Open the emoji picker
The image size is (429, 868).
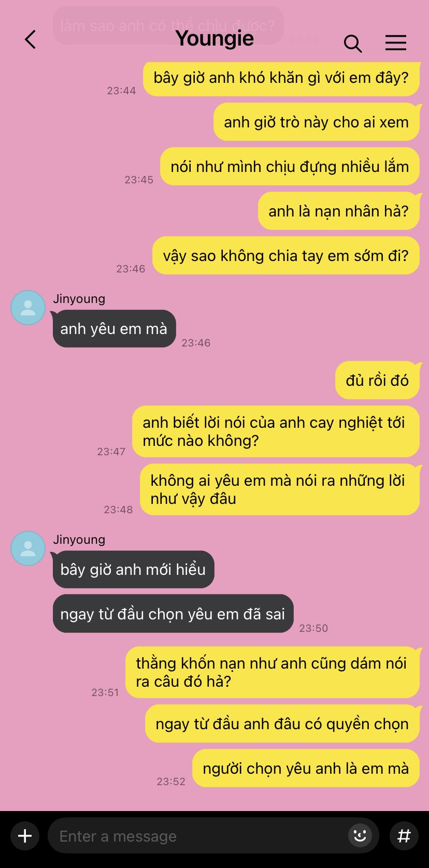click(x=360, y=835)
